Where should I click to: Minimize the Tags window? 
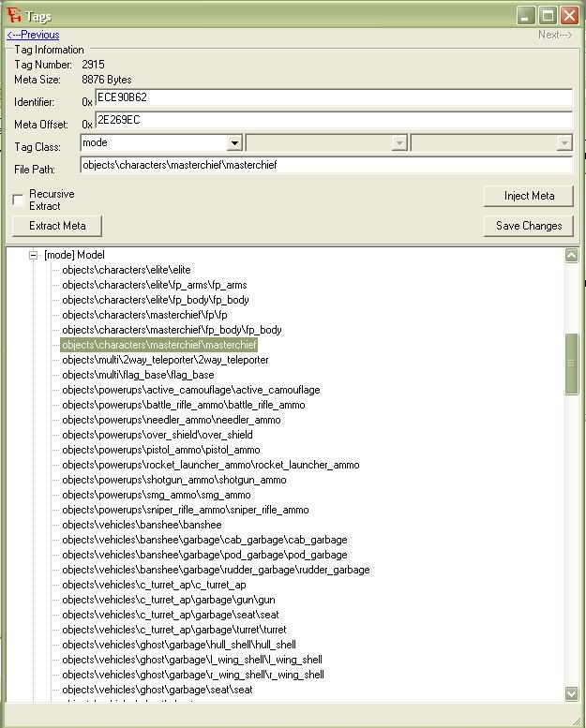point(526,15)
